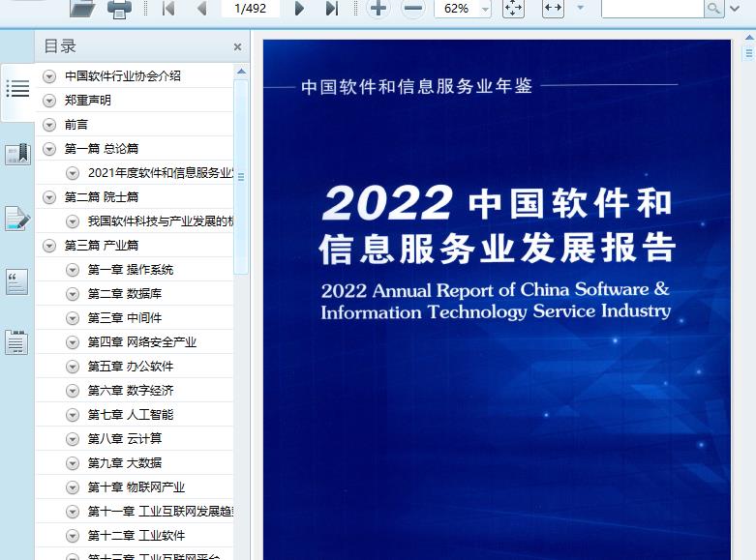Print the document with the printer icon
The width and height of the screenshot is (756, 560).
tap(119, 9)
